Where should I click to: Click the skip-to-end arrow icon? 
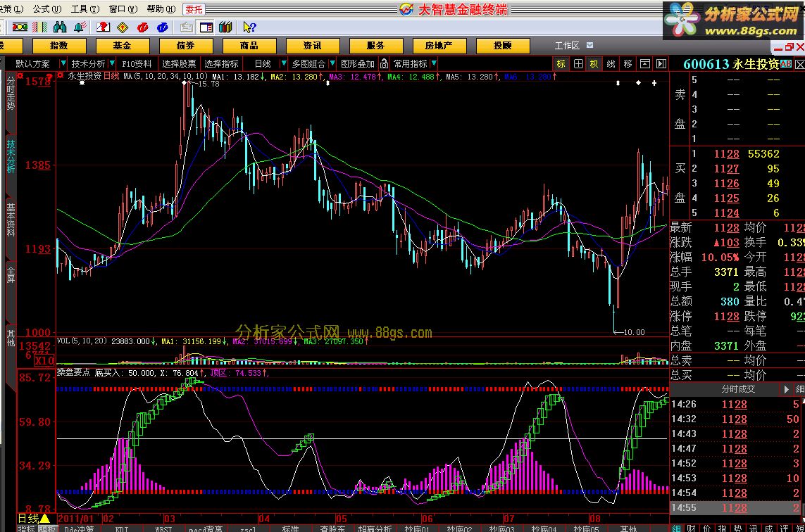click(x=661, y=63)
